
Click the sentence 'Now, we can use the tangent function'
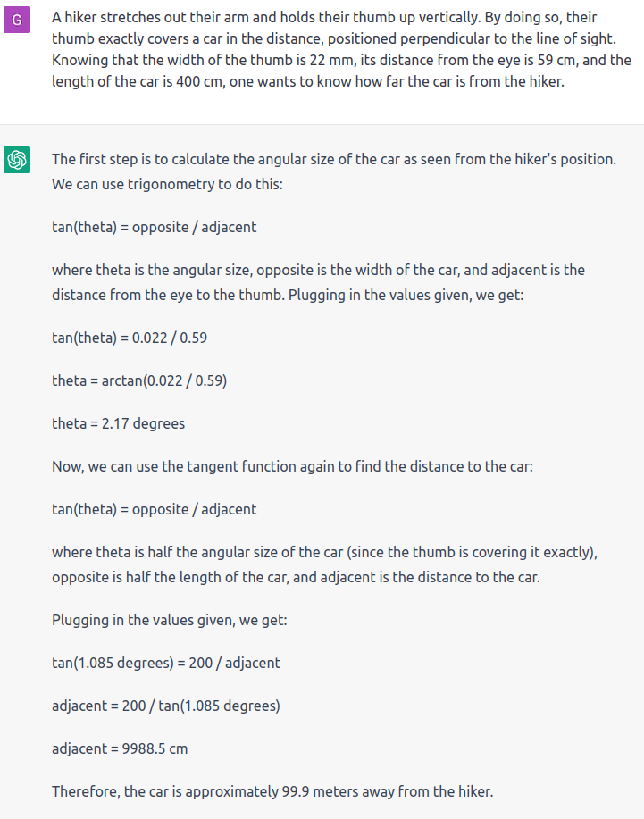pyautogui.click(x=292, y=466)
